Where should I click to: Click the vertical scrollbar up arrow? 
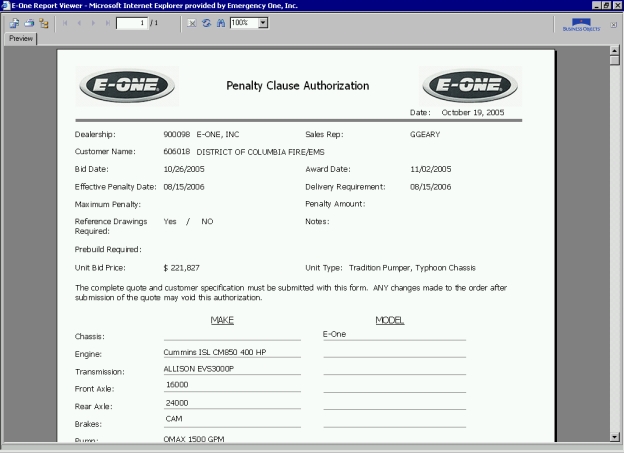click(x=614, y=51)
